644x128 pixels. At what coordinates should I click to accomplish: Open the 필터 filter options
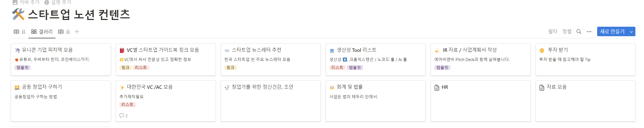point(553,32)
